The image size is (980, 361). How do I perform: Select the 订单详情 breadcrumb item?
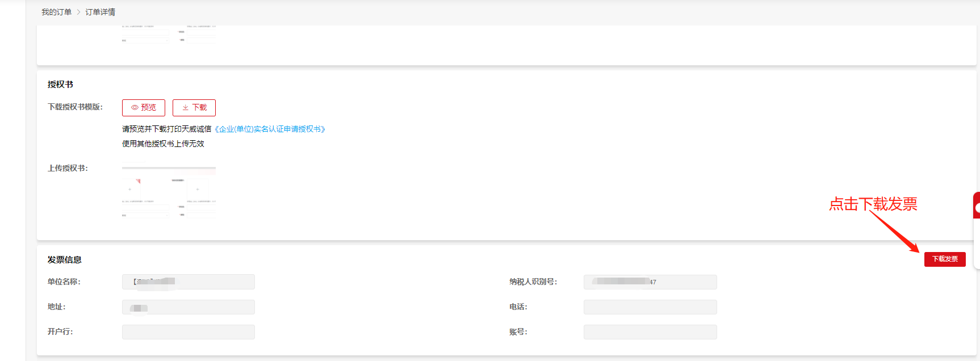click(100, 12)
